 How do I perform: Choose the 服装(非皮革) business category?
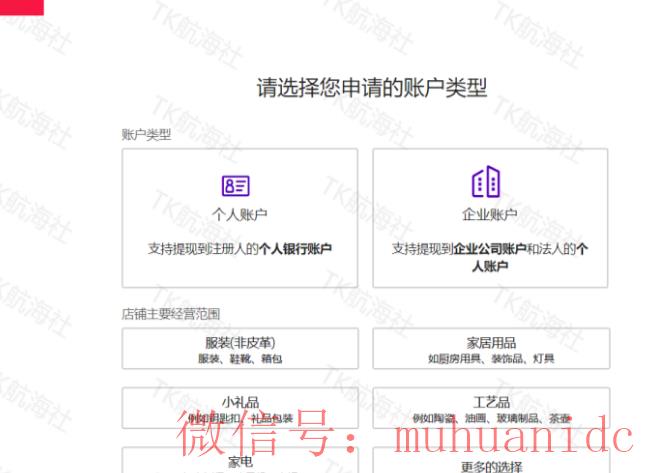[240, 348]
